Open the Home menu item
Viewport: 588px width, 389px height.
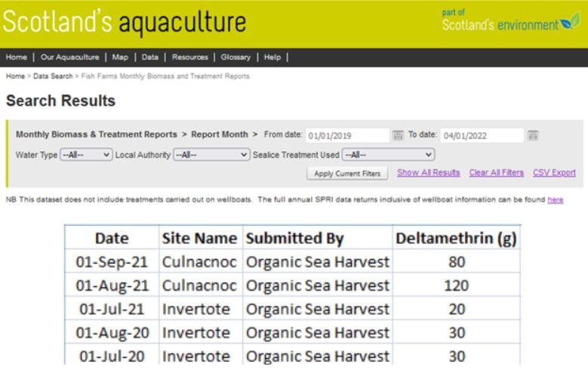click(x=17, y=57)
